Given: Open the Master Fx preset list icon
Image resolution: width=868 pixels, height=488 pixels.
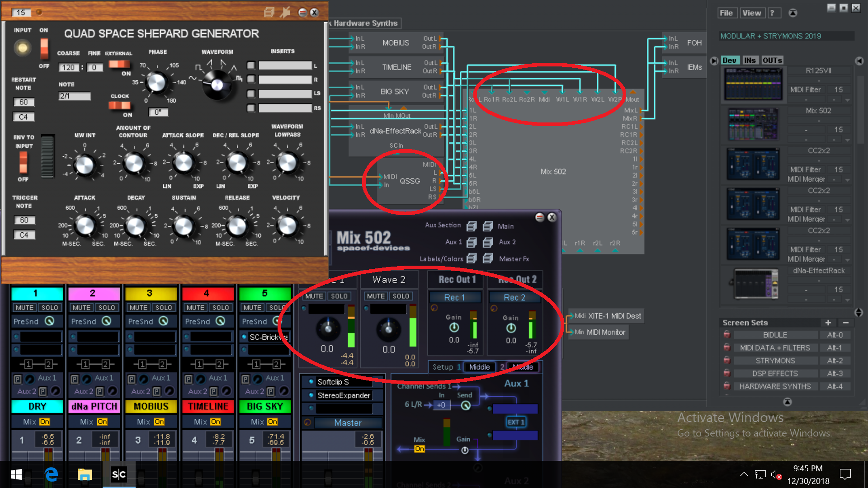Looking at the screenshot, I should (488, 258).
